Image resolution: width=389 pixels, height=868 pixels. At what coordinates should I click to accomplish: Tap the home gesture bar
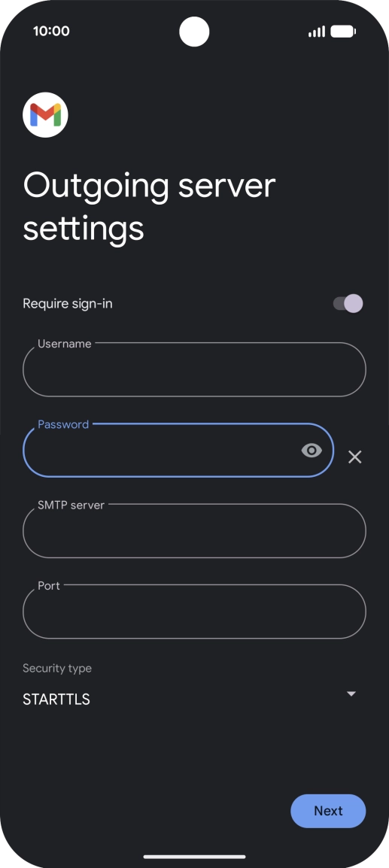point(194,857)
